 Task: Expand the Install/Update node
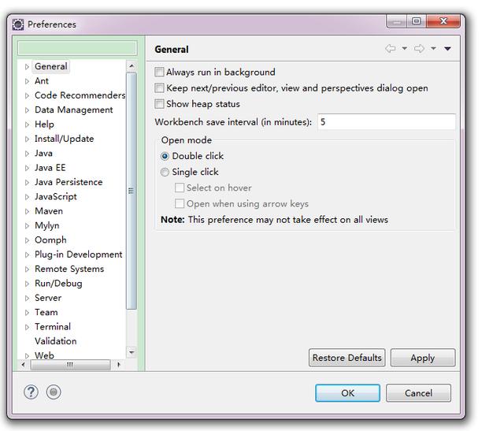pyautogui.click(x=27, y=139)
